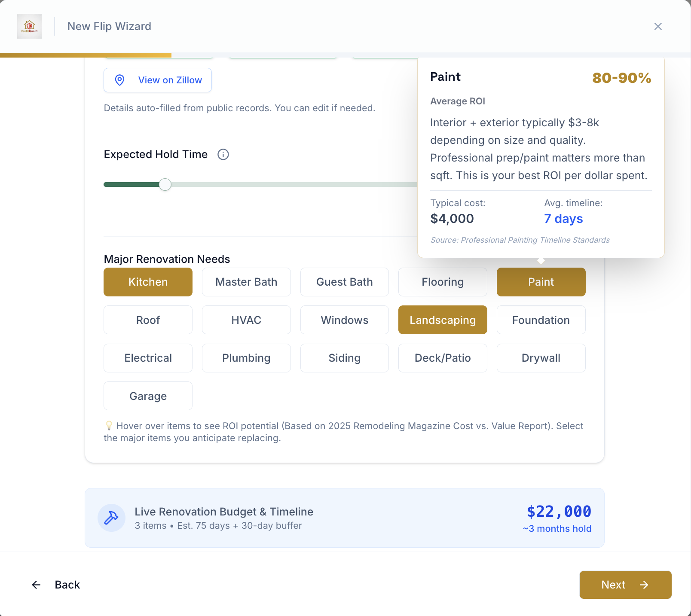Add HVAC to the renovation needs

(x=246, y=320)
